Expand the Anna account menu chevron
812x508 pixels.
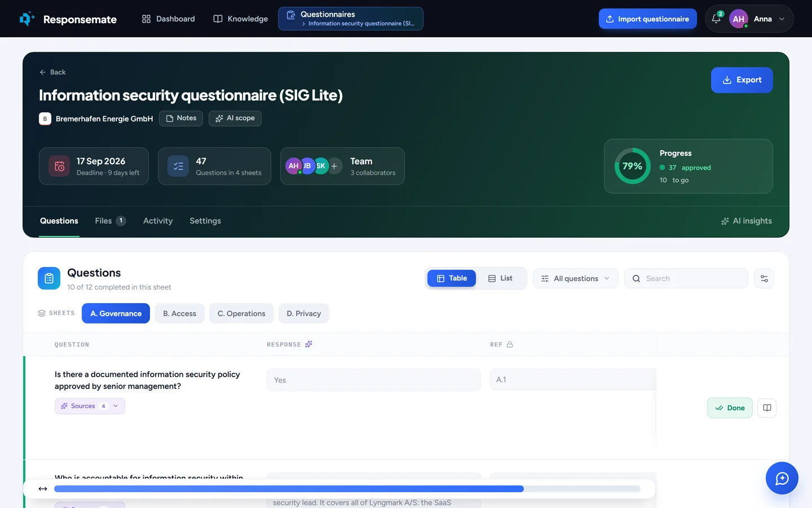pyautogui.click(x=782, y=19)
